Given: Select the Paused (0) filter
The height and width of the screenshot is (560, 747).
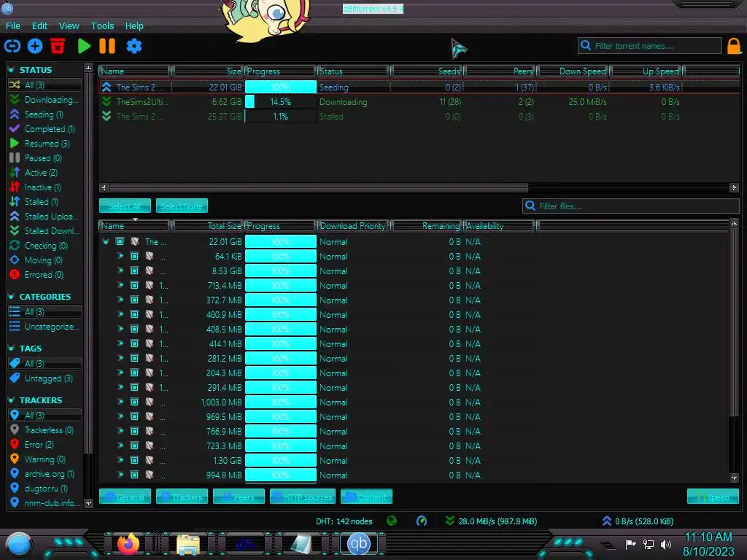Looking at the screenshot, I should (x=44, y=158).
